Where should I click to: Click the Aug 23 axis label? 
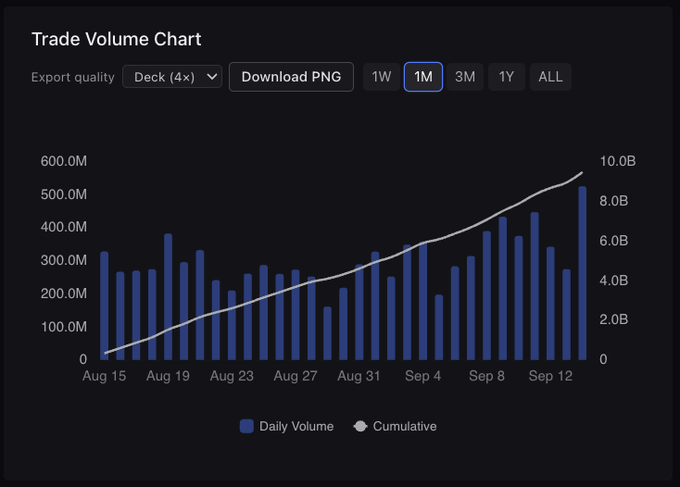coord(232,376)
